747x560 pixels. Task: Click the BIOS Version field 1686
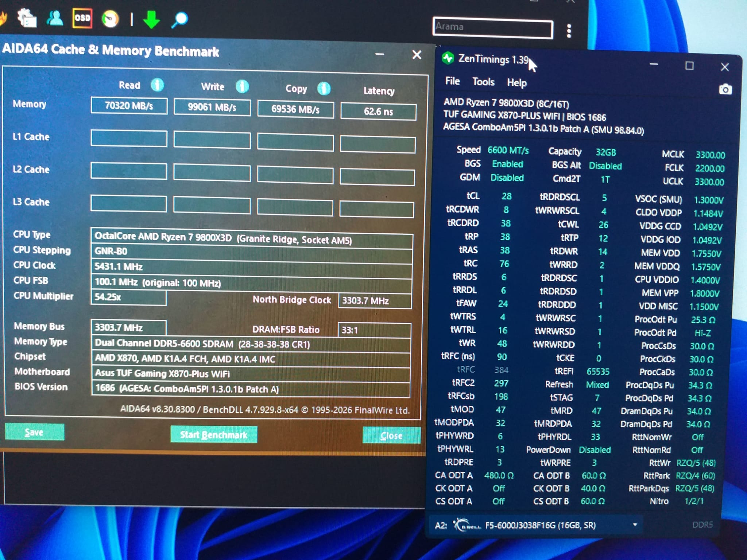(x=251, y=389)
